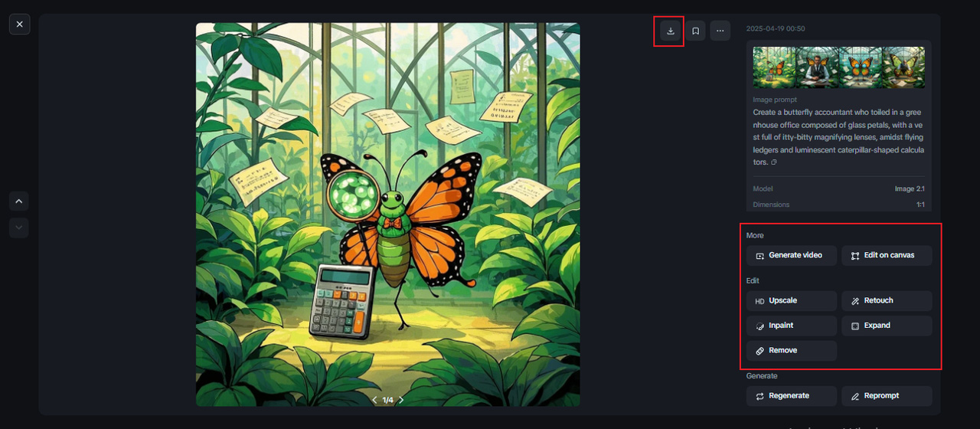Click the Reprompt button
Screen dimensions: 980x429
(887, 396)
